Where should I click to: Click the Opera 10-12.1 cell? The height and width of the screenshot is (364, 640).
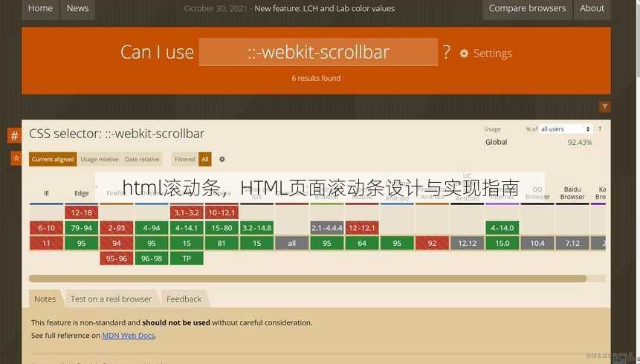coord(222,212)
